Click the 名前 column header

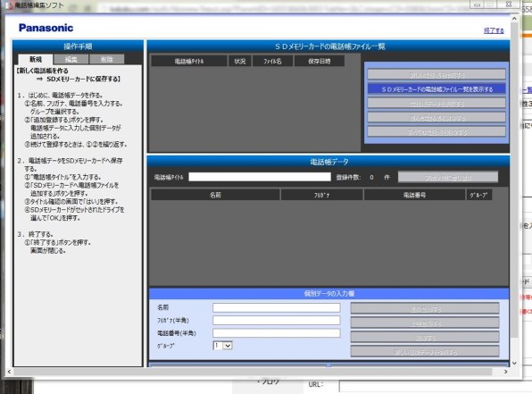[x=215, y=195]
